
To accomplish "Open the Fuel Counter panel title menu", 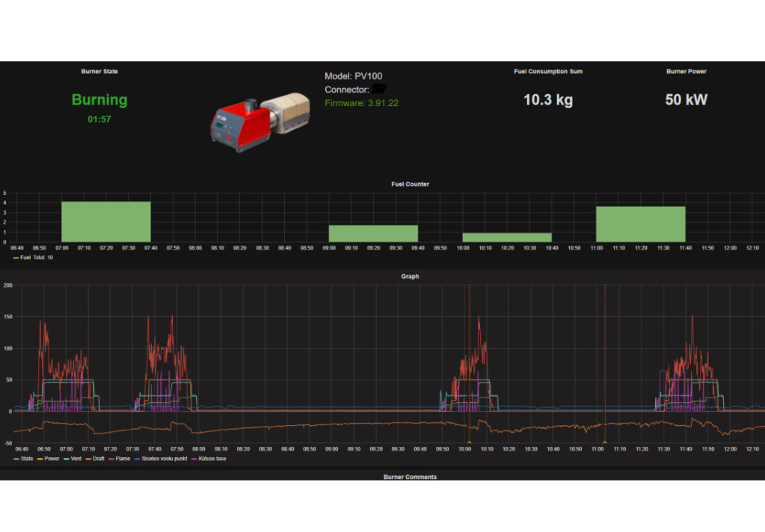I will (410, 184).
